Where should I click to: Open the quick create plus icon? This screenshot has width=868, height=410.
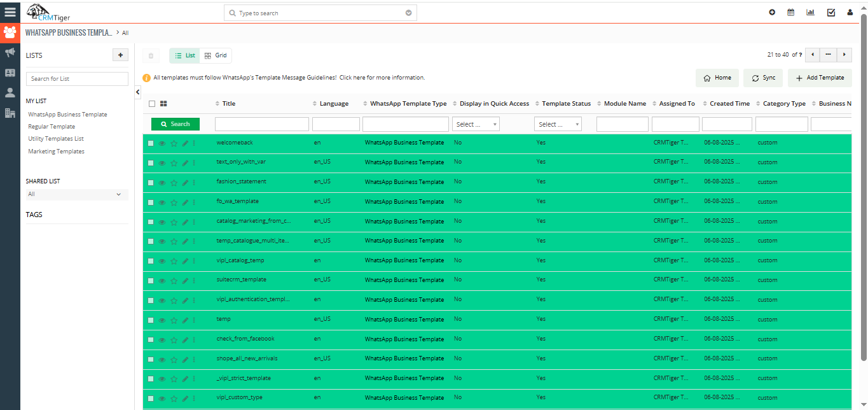pyautogui.click(x=772, y=12)
